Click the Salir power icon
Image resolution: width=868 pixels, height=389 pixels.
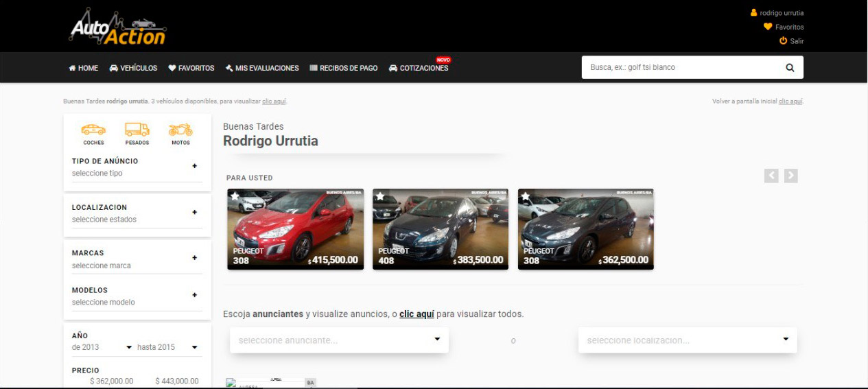(783, 41)
